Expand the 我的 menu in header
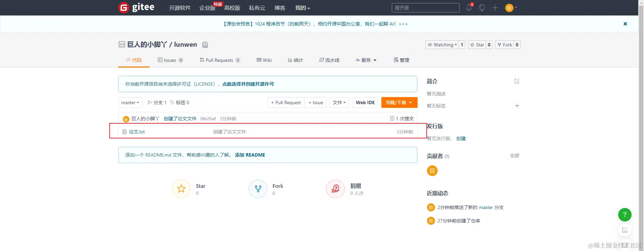Screen dimensions: 644x251 coord(303,8)
